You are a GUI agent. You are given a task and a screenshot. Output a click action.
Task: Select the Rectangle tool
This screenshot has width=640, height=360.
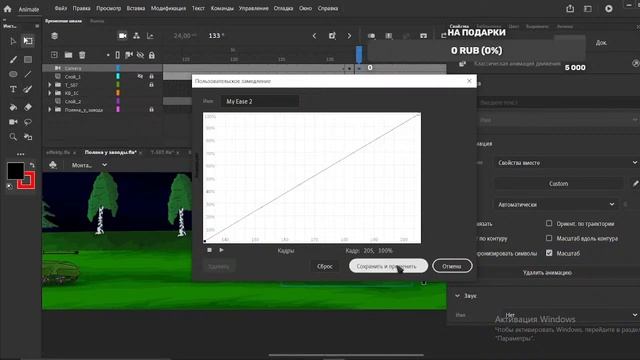tap(28, 60)
